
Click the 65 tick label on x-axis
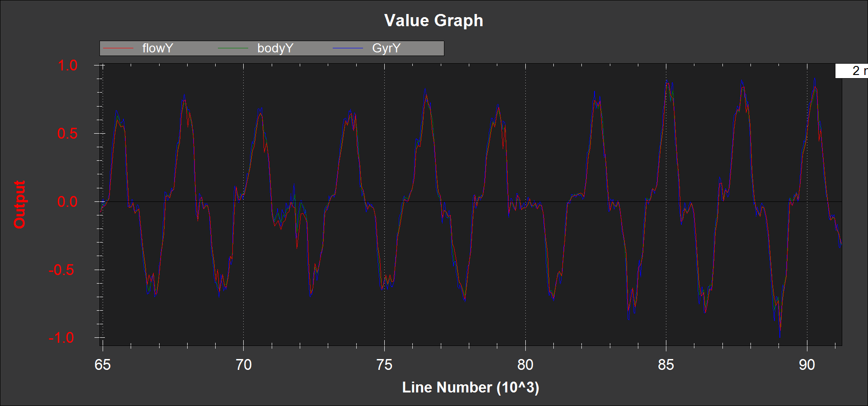[x=103, y=365]
